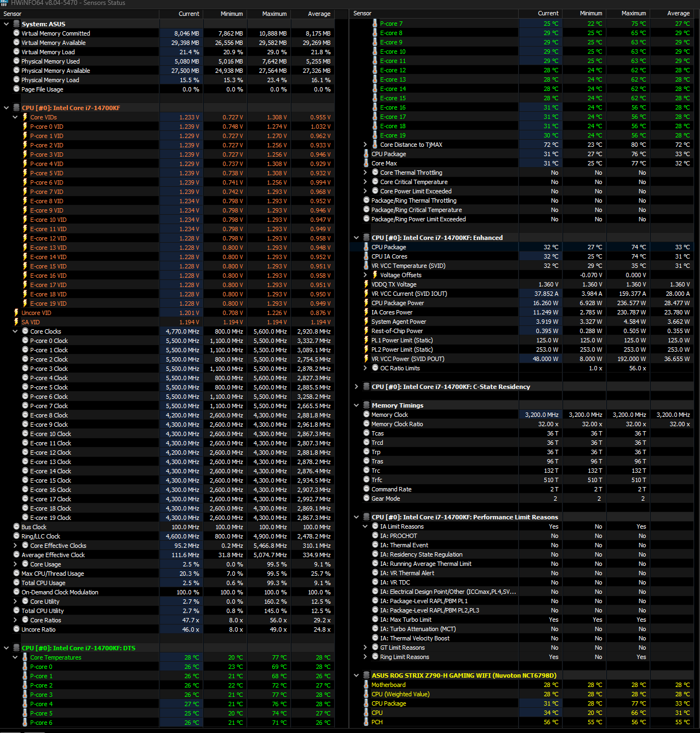The height and width of the screenshot is (733, 700).
Task: Expand the Core Effective Clocks group
Action: [15, 546]
